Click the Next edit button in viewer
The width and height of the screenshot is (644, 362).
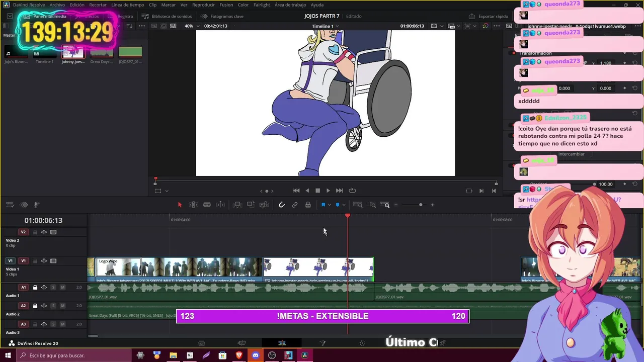(481, 191)
